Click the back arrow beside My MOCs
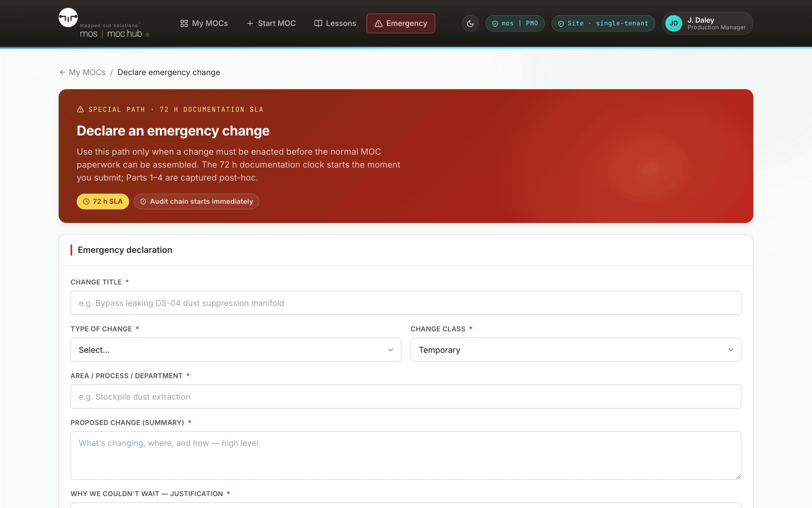Screen dimensions: 812x508 [62, 72]
